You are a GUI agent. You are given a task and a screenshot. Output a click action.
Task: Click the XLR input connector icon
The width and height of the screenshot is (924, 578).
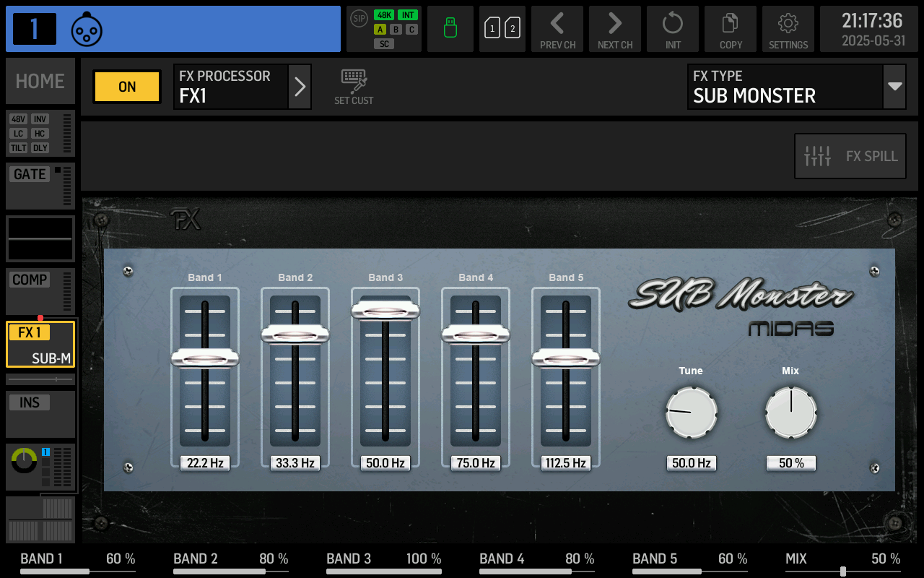pyautogui.click(x=87, y=30)
